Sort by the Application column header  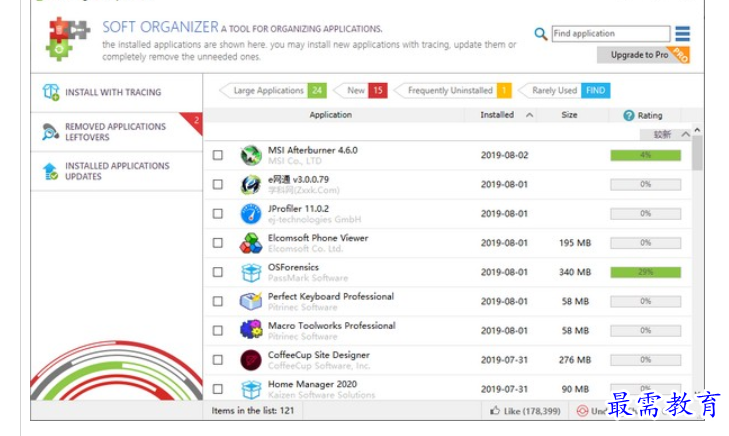331,115
